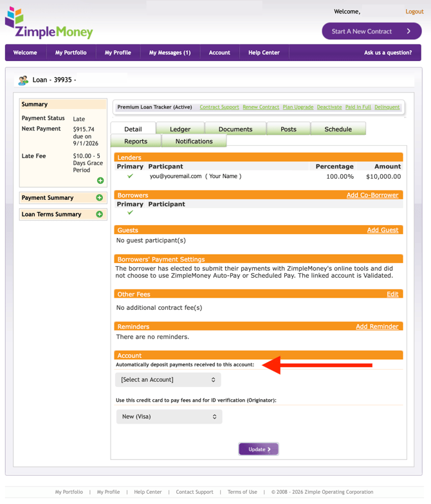431x504 pixels.
Task: Open footer Terms of Use link
Action: [242, 492]
